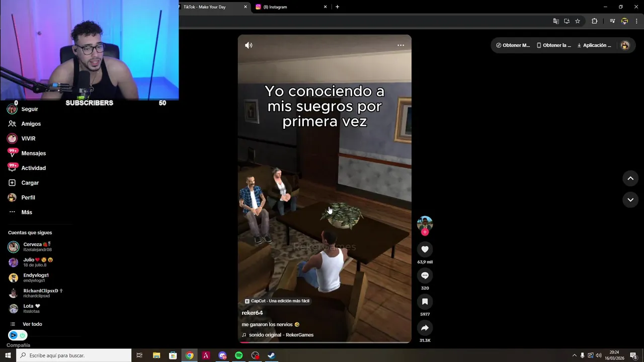Open Steam from the taskbar

[x=271, y=355]
